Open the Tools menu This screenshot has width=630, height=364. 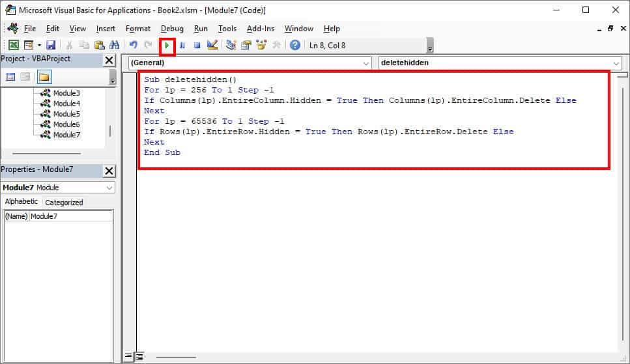(227, 29)
